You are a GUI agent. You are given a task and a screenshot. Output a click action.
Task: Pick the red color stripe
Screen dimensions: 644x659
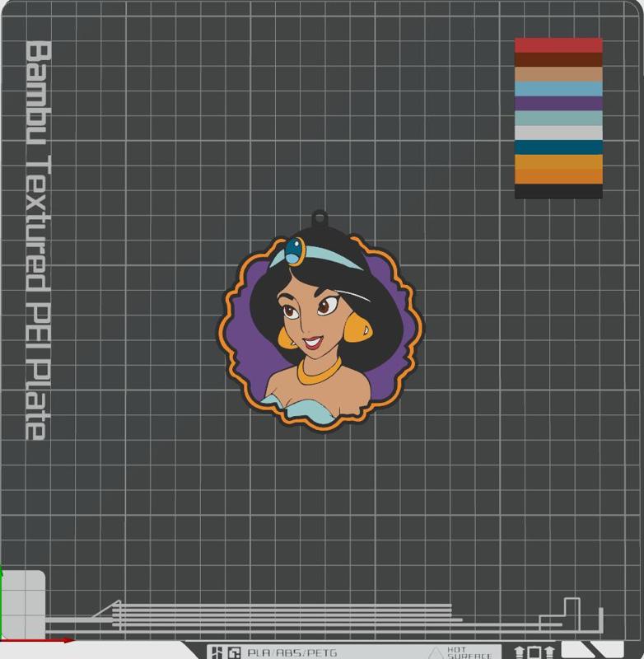558,45
